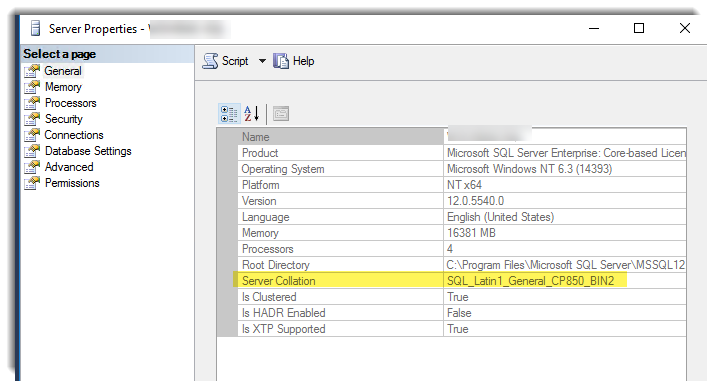Select the Is XTP Supported property label

(284, 329)
